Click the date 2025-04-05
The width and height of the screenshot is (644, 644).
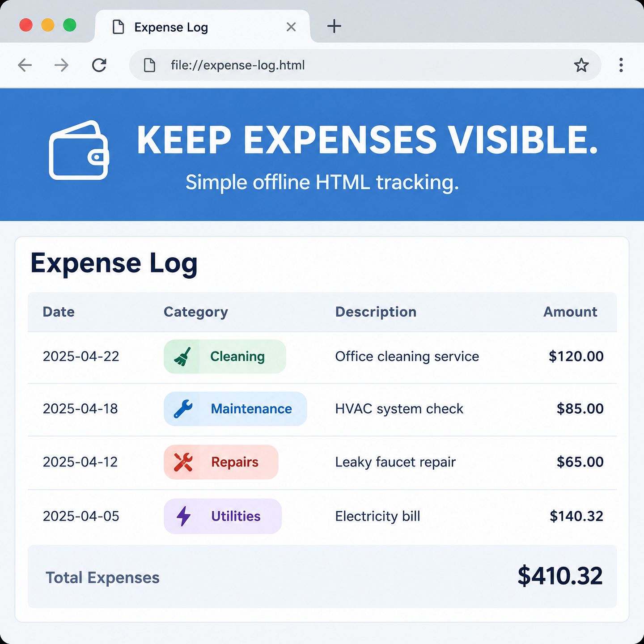pos(81,516)
